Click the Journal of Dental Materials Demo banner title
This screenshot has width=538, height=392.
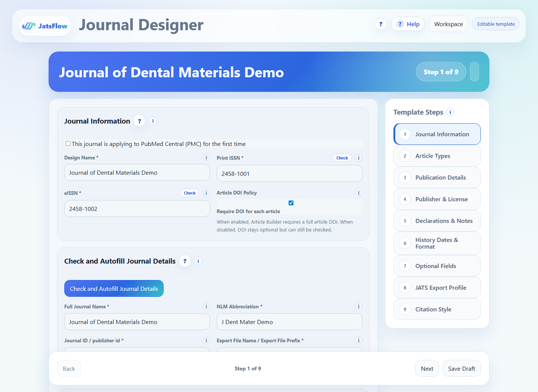click(x=171, y=72)
